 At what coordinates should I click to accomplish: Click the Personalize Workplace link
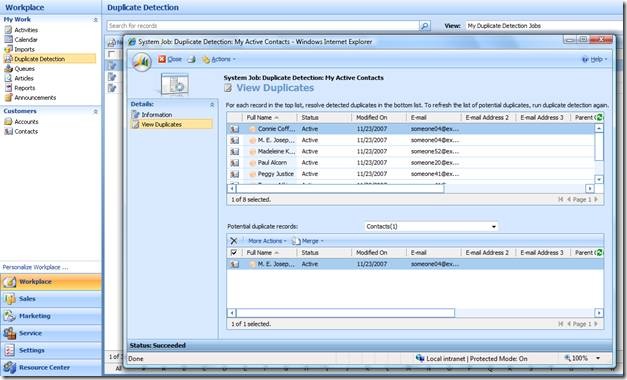click(35, 267)
